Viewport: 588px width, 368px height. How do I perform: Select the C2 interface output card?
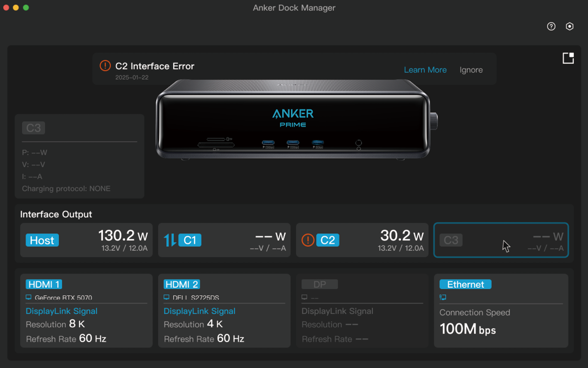click(362, 240)
